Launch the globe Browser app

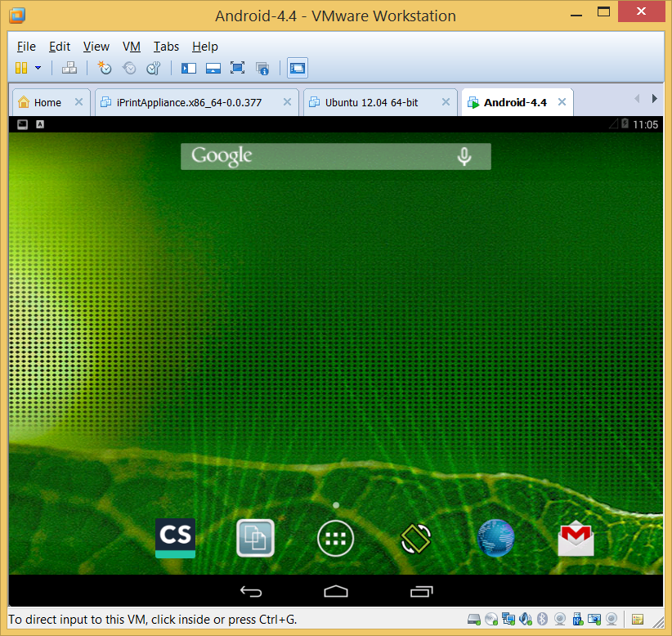tap(496, 538)
